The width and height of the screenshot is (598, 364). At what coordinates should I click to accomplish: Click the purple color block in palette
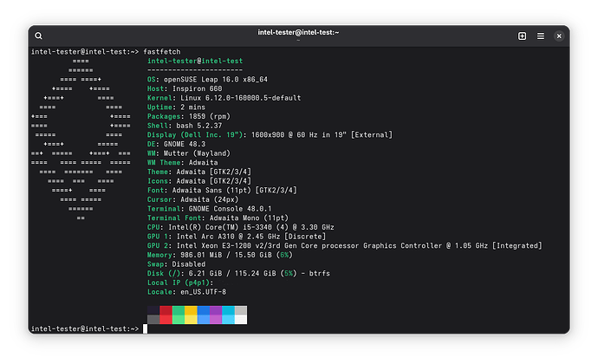pos(215,309)
